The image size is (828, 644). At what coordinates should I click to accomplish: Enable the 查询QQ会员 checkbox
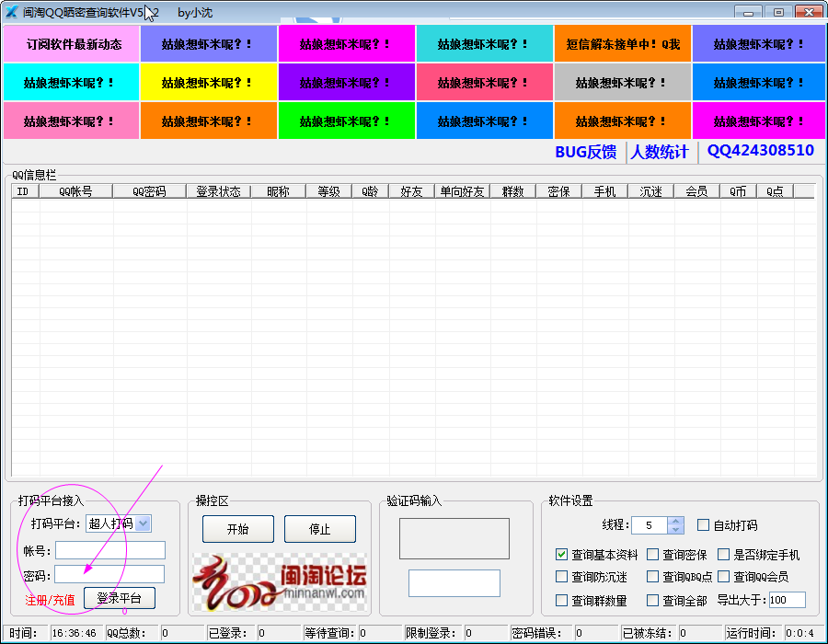click(723, 577)
